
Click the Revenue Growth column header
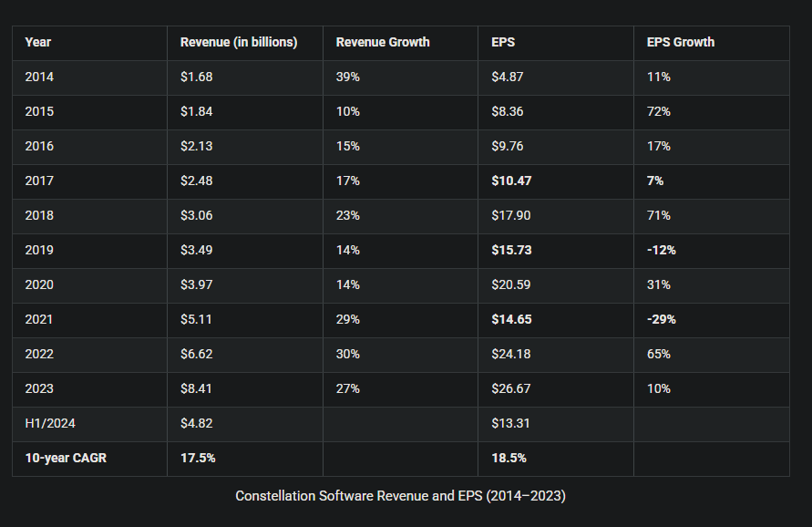pos(383,42)
